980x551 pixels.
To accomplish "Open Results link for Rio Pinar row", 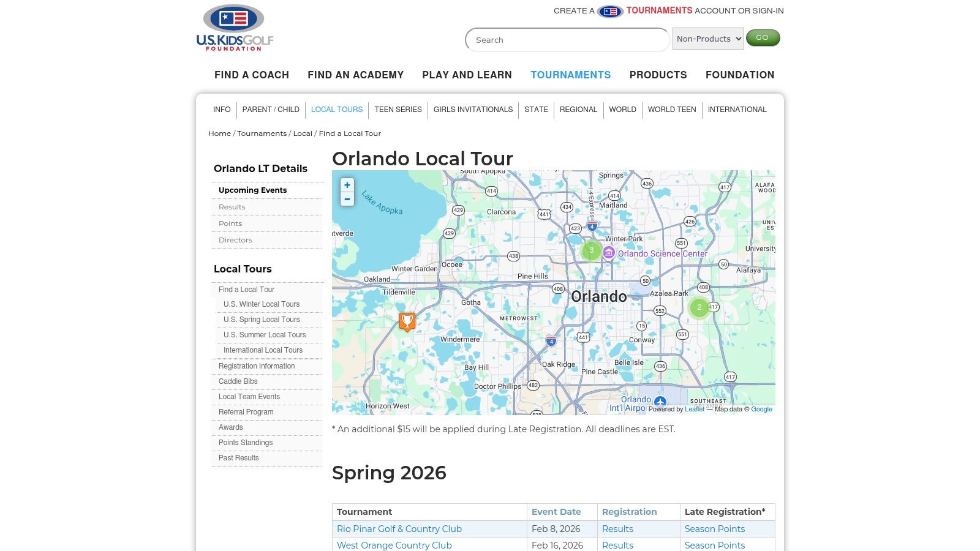I will tap(617, 529).
